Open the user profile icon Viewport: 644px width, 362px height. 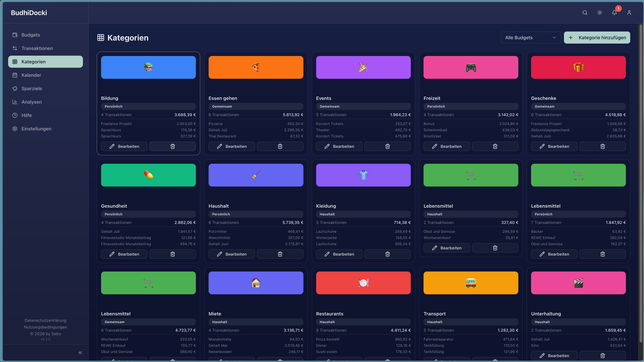click(x=629, y=13)
